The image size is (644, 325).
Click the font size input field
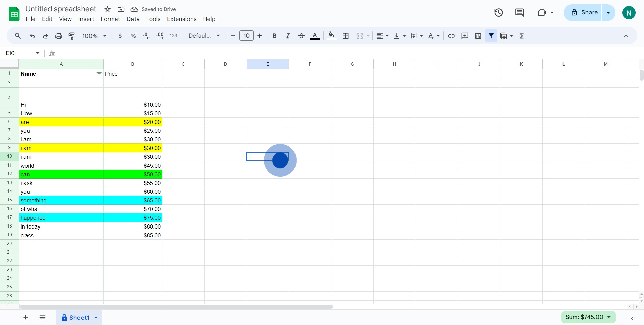coord(246,36)
